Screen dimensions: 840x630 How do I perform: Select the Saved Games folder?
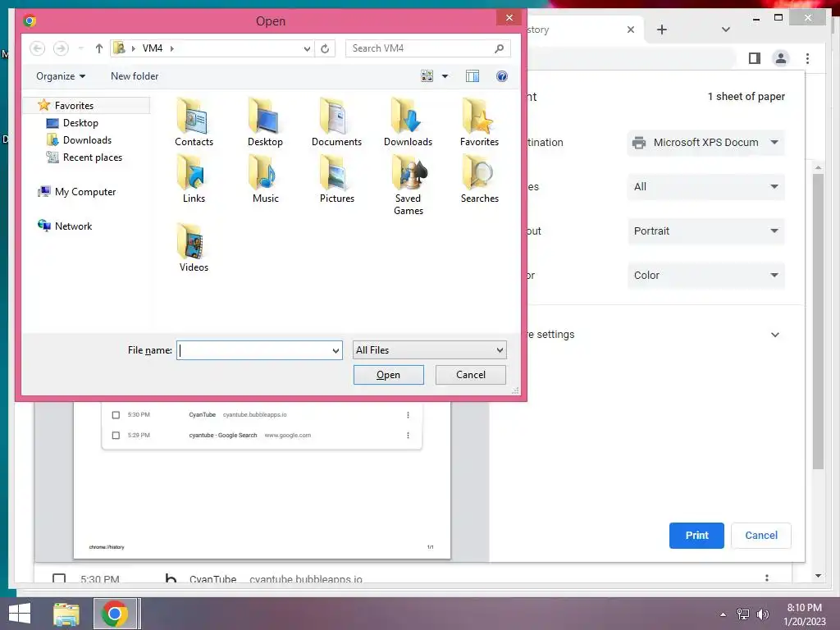click(409, 185)
